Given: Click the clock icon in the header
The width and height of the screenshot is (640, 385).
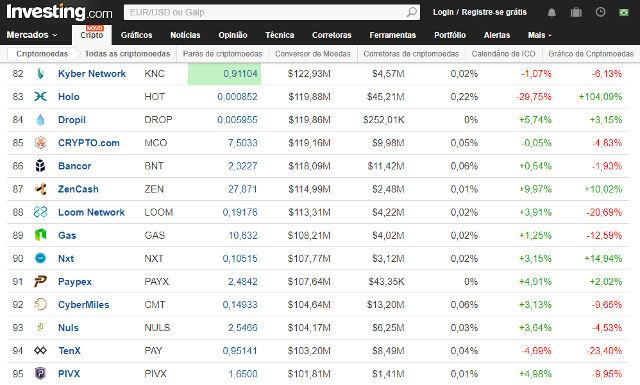Looking at the screenshot, I should point(600,12).
